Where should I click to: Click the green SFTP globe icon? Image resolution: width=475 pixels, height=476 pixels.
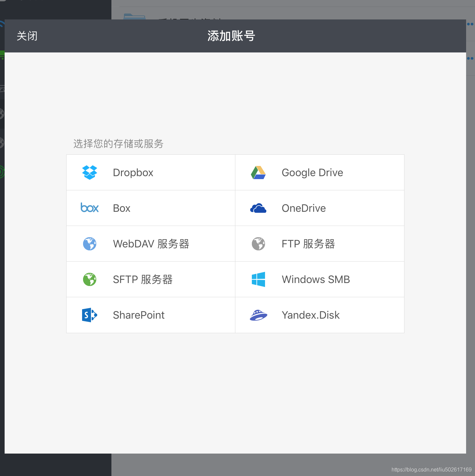click(x=90, y=279)
